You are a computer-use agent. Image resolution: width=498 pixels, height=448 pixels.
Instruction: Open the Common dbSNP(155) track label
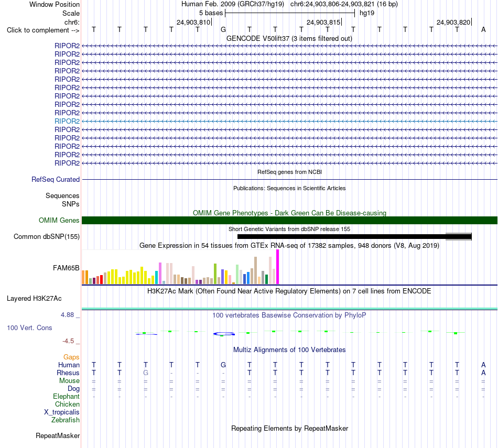click(x=47, y=236)
